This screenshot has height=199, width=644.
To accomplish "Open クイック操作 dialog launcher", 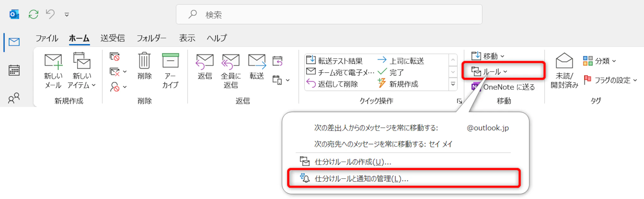I will point(459,101).
